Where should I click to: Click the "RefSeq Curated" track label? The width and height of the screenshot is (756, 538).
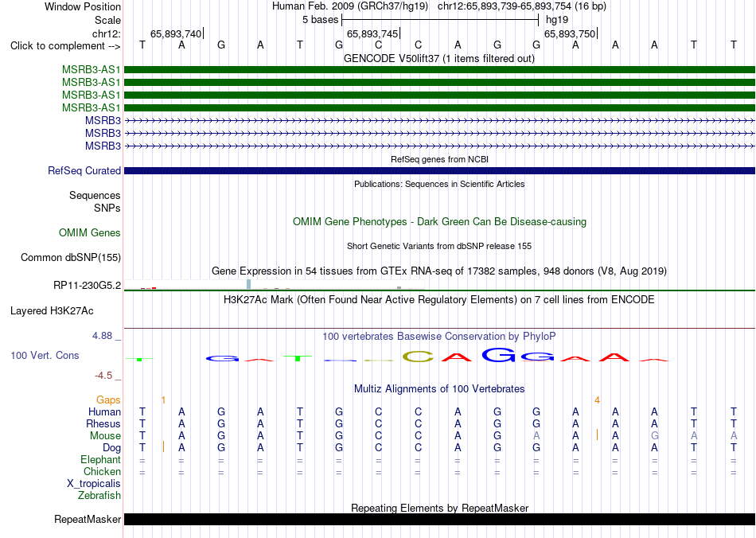click(x=84, y=170)
